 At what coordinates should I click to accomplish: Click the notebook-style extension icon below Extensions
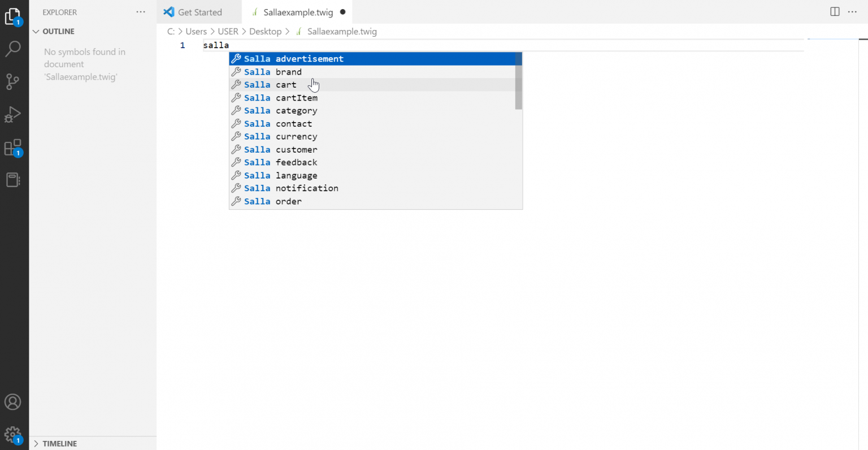tap(14, 180)
